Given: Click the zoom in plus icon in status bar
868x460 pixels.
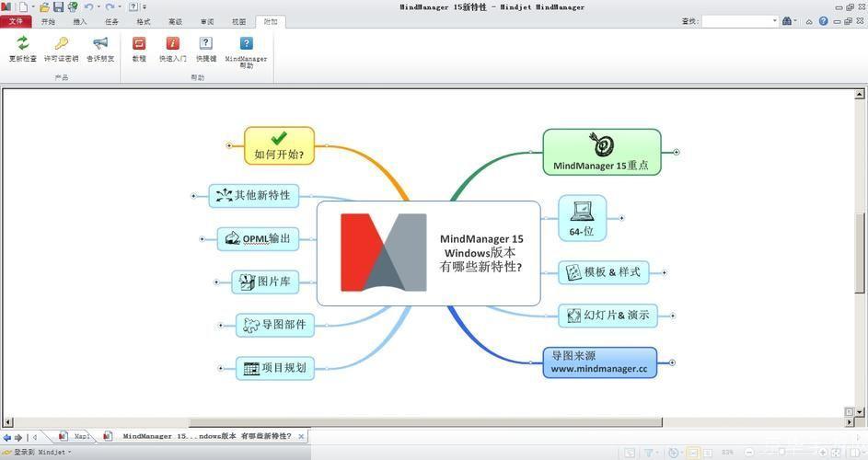Looking at the screenshot, I should coord(823,453).
